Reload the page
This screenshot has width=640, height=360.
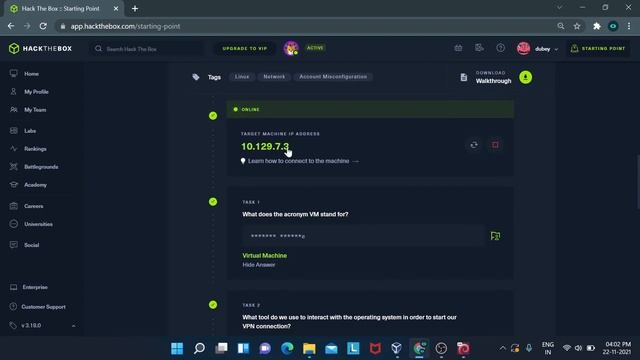coord(43,26)
